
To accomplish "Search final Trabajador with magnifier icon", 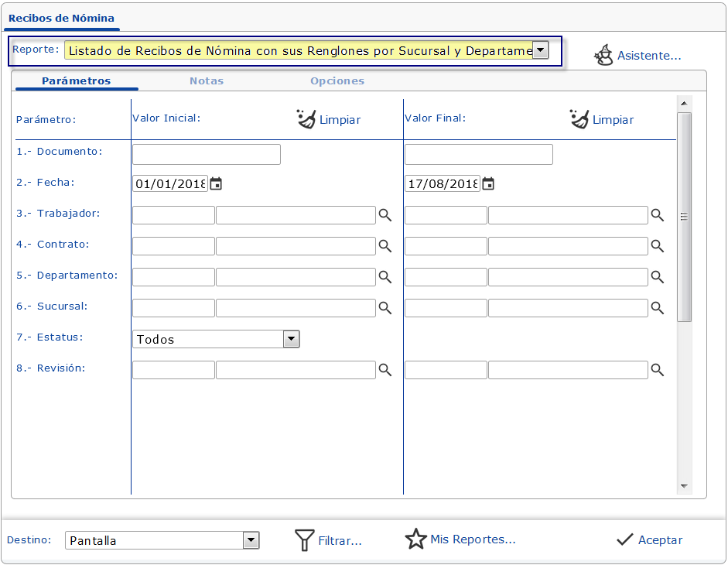I will click(x=658, y=215).
